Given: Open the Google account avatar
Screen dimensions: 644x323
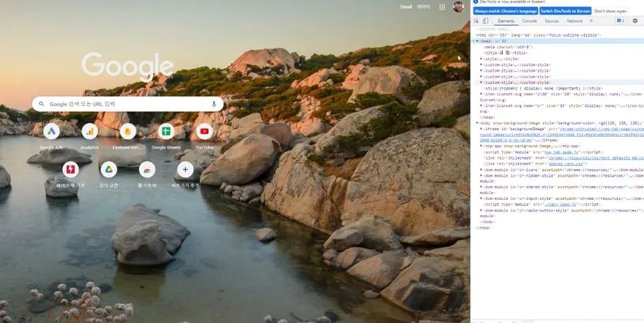Looking at the screenshot, I should coord(458,7).
